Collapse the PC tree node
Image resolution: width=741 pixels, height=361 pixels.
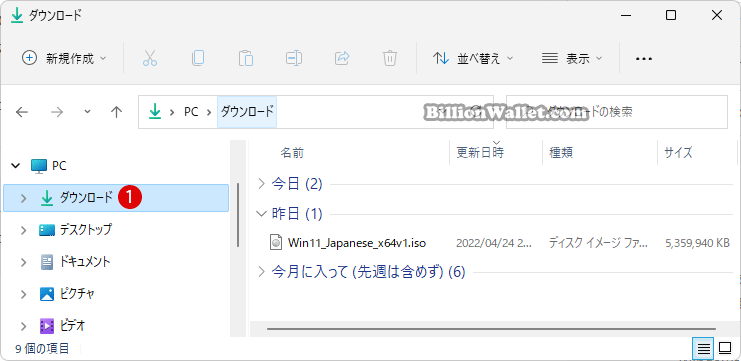[16, 166]
